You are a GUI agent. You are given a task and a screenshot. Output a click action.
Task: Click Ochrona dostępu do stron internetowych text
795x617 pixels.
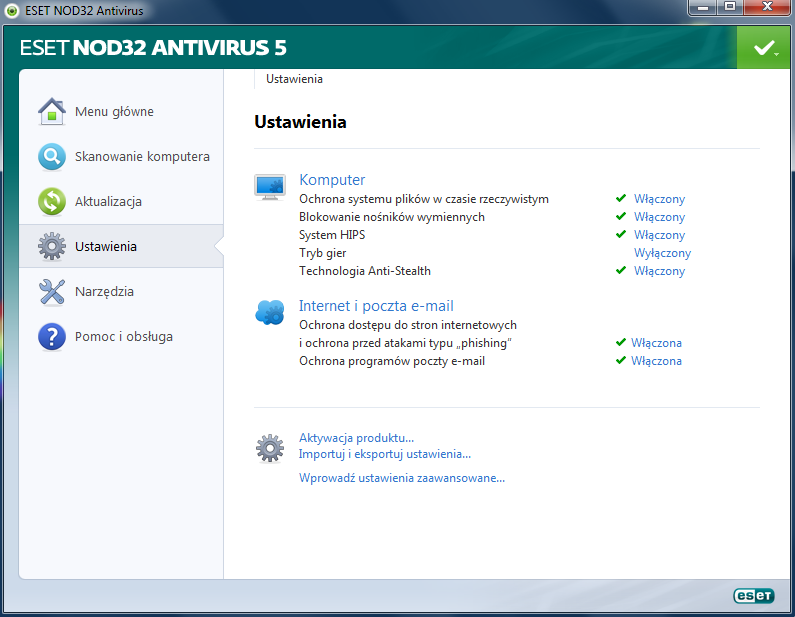coord(408,325)
